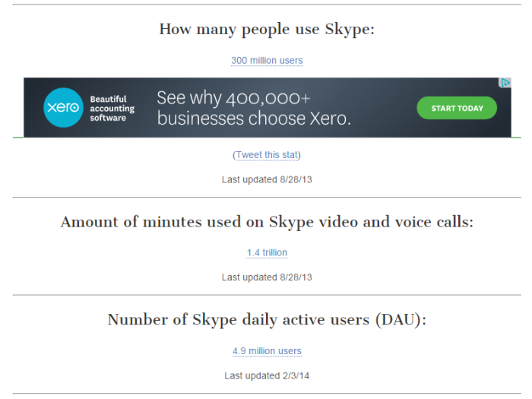Click dark ad area between headline and button

coord(383,108)
